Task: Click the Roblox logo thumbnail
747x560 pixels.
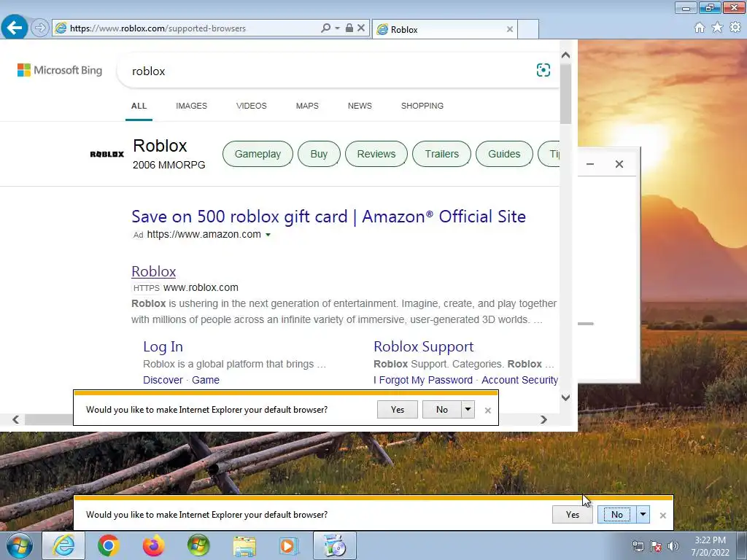Action: (107, 154)
